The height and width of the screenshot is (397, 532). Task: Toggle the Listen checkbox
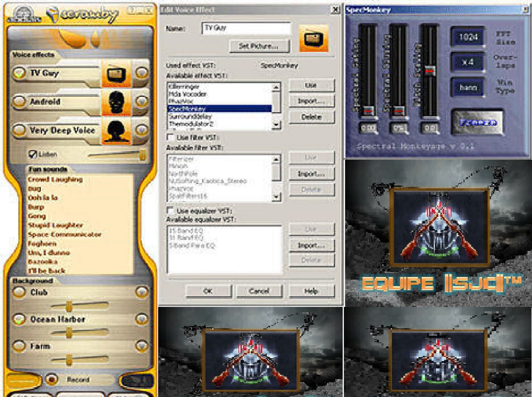[33, 154]
